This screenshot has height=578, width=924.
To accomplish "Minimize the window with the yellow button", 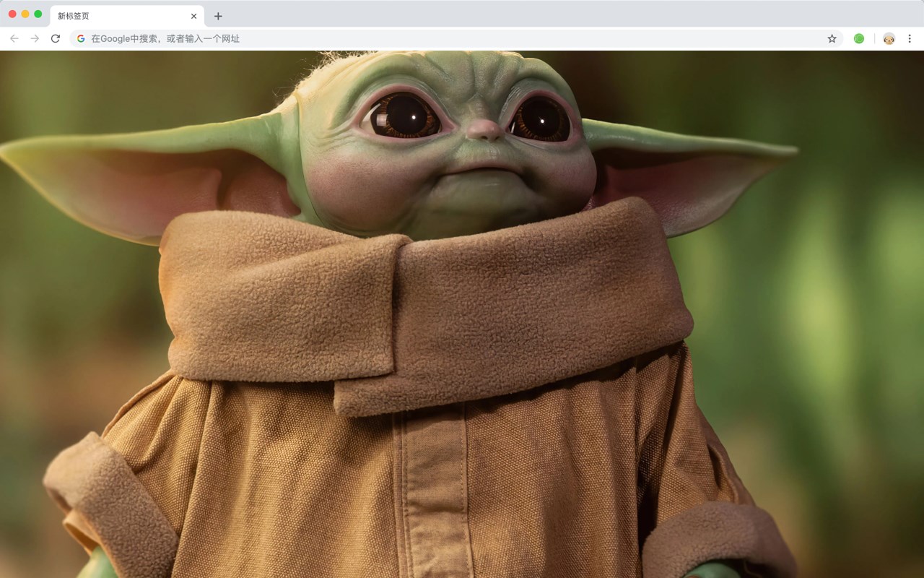I will (x=25, y=14).
